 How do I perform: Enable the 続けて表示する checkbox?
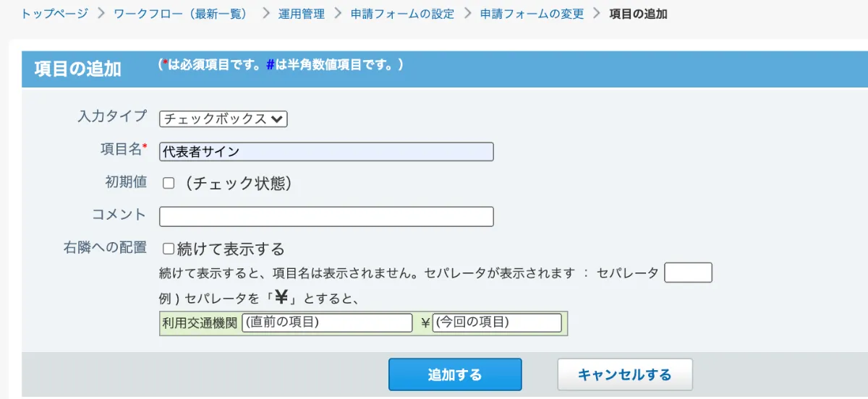169,249
